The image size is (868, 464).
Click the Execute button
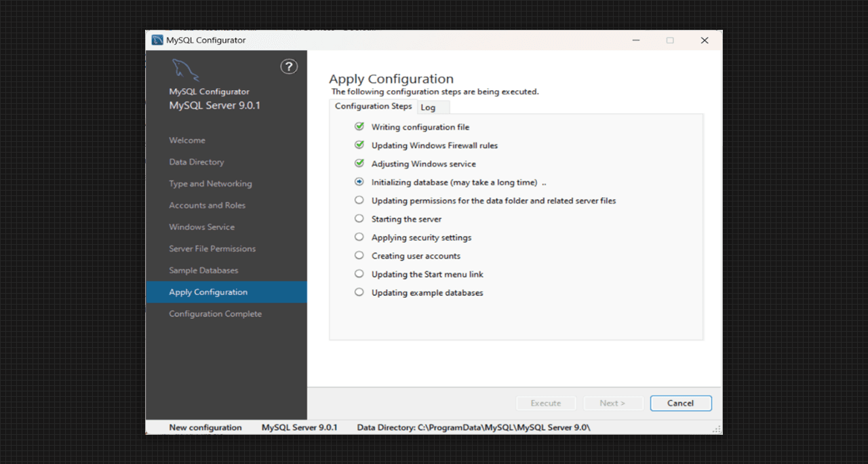[x=546, y=403]
